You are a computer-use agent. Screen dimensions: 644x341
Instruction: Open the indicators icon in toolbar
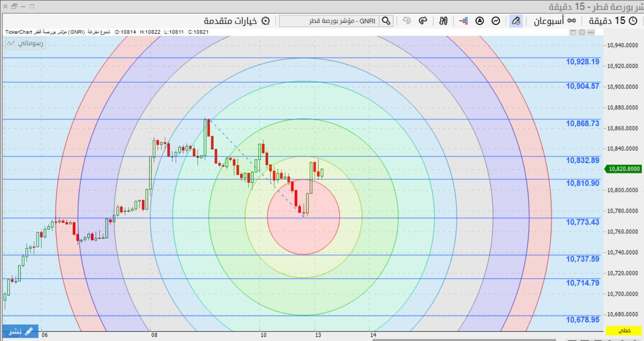496,21
